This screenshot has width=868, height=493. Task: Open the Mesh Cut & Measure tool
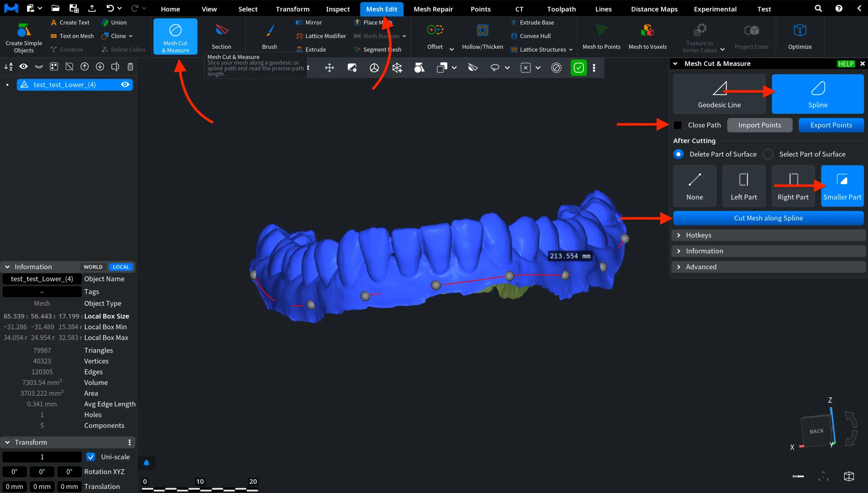tap(175, 36)
